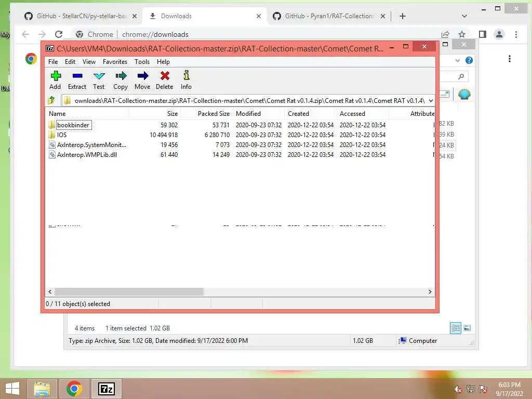Click the taskbar clock
This screenshot has width=532, height=399.
coord(509,389)
